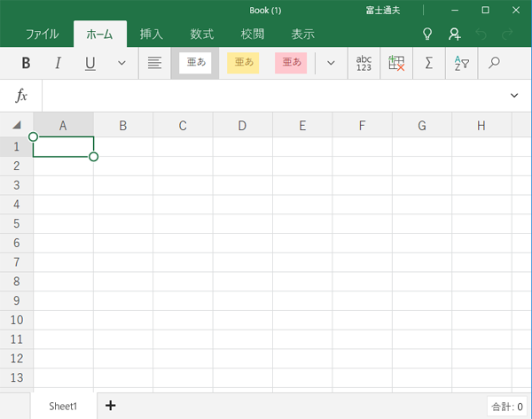
Task: Open the sort and filter icon
Action: pyautogui.click(x=461, y=63)
